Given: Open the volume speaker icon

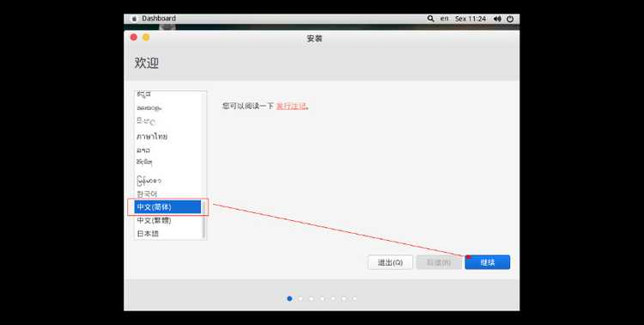Looking at the screenshot, I should pyautogui.click(x=497, y=19).
